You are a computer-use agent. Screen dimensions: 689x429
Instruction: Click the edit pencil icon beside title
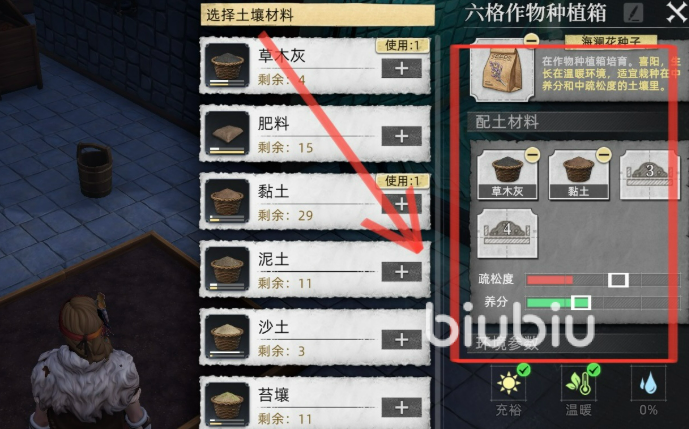pyautogui.click(x=633, y=13)
